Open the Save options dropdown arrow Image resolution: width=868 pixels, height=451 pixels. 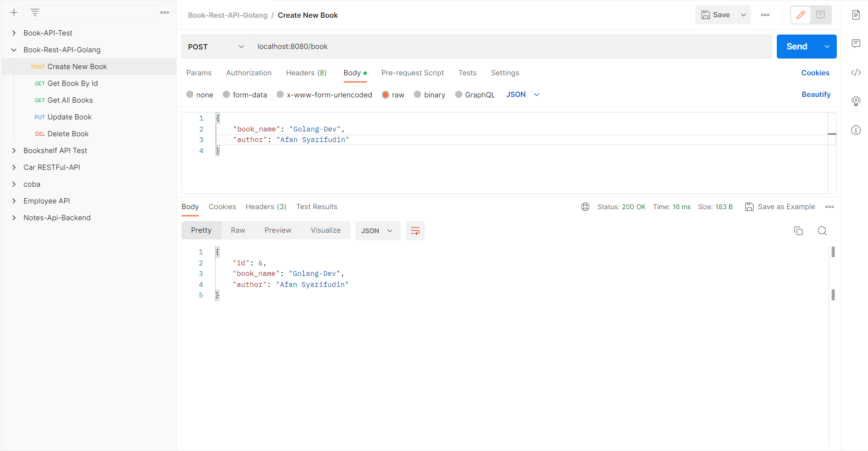pos(743,15)
